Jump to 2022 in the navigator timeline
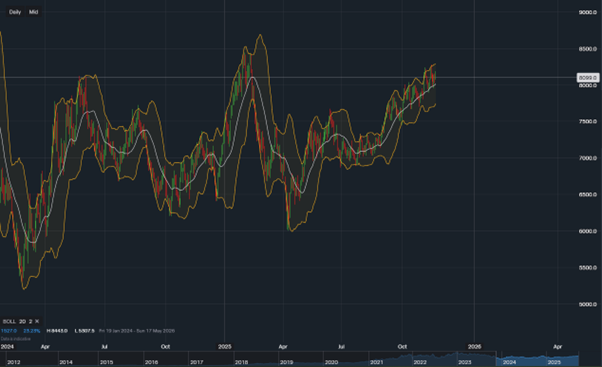The width and height of the screenshot is (602, 367). click(x=420, y=362)
